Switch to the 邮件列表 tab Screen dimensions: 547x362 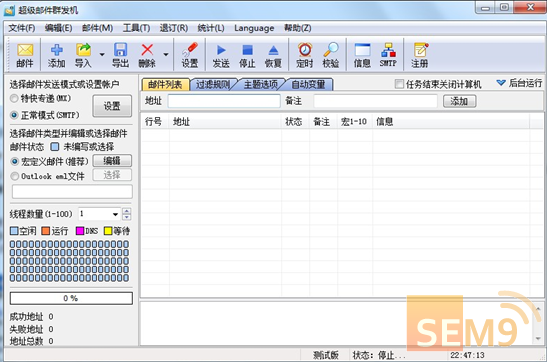click(165, 84)
